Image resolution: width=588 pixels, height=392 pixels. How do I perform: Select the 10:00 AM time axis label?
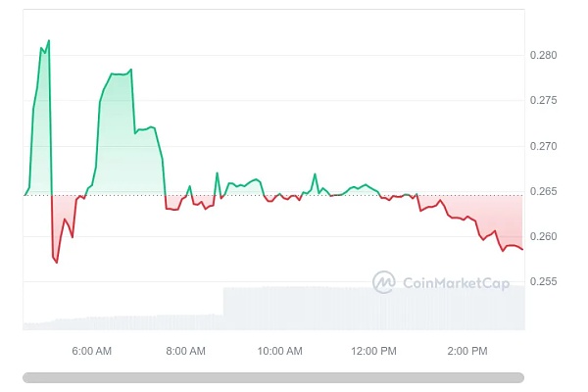pos(279,351)
